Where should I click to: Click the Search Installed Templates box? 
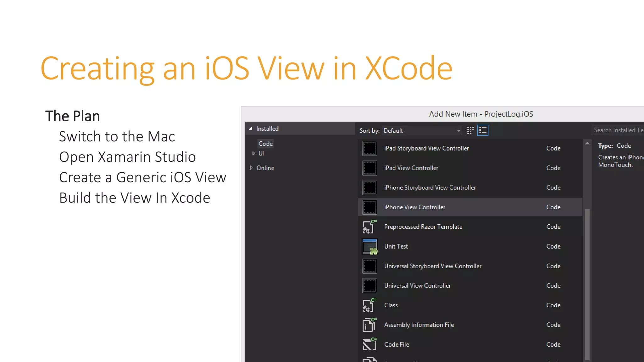point(618,130)
